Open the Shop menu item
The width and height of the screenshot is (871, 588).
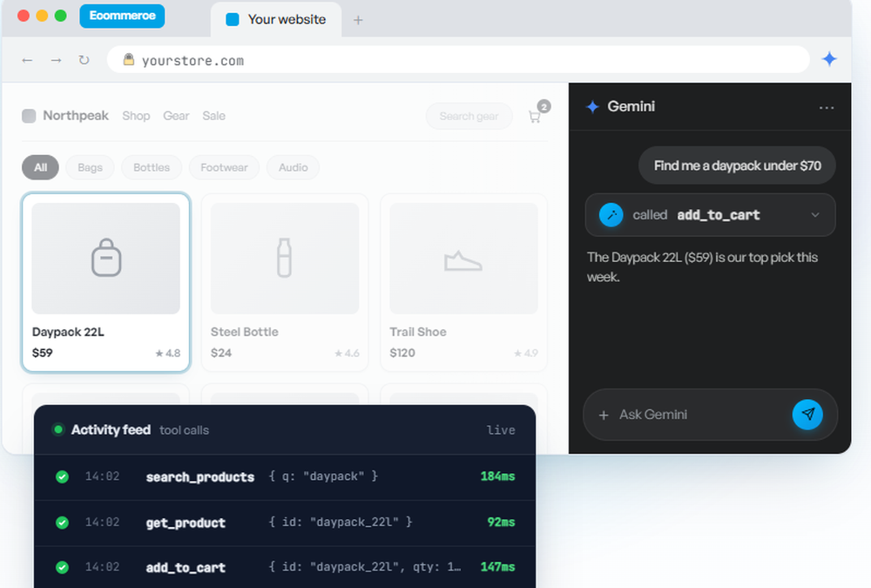click(x=136, y=116)
